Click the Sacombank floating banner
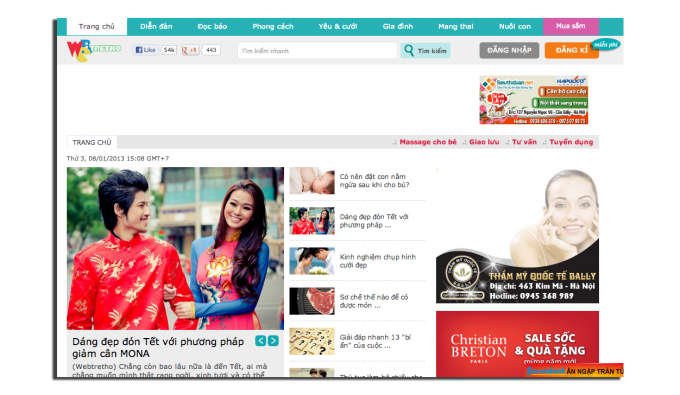This screenshot has height=395, width=680. (574, 370)
